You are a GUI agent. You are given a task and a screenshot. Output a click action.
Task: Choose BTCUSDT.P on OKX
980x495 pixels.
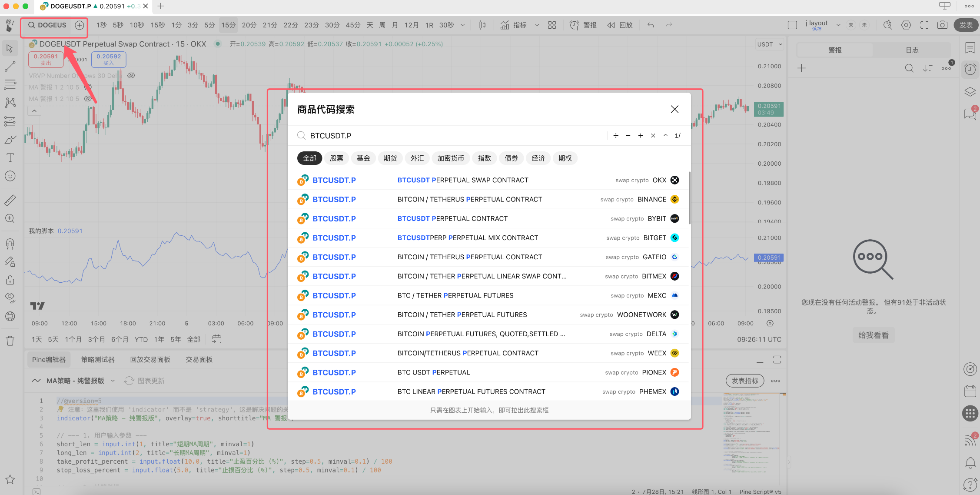tap(489, 180)
